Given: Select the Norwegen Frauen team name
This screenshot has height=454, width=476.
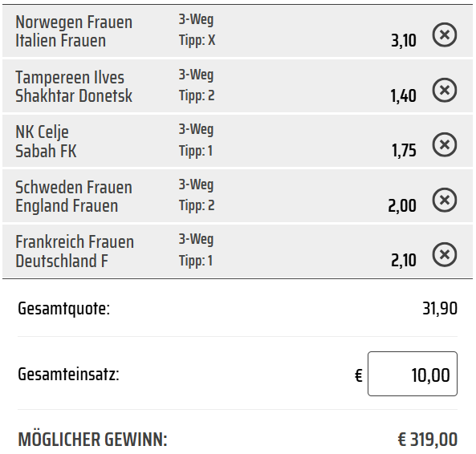Looking at the screenshot, I should [x=74, y=22].
